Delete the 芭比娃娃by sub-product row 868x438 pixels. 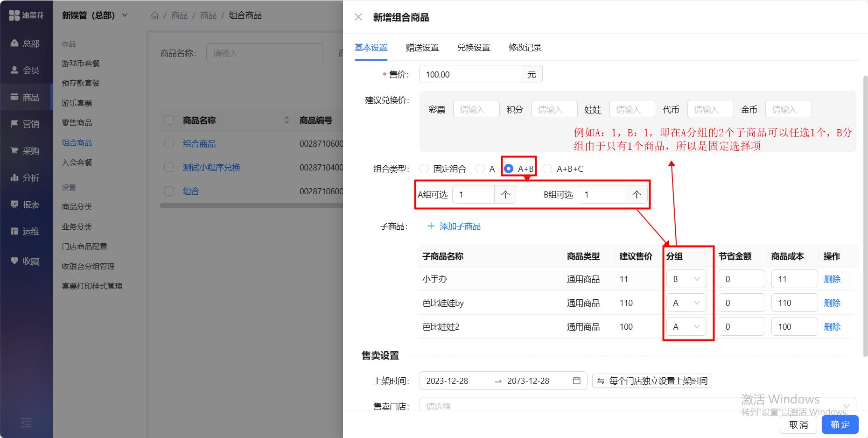click(x=832, y=303)
